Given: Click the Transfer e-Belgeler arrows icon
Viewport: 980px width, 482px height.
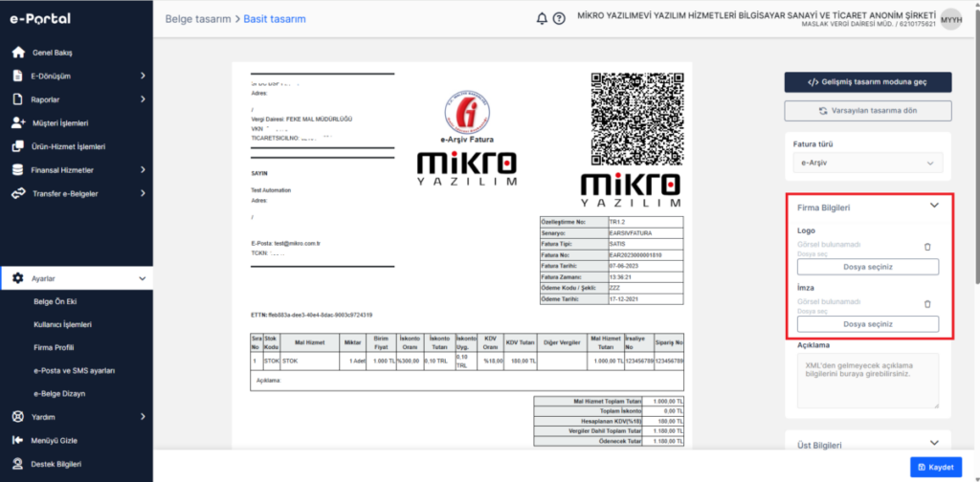Looking at the screenshot, I should [19, 193].
